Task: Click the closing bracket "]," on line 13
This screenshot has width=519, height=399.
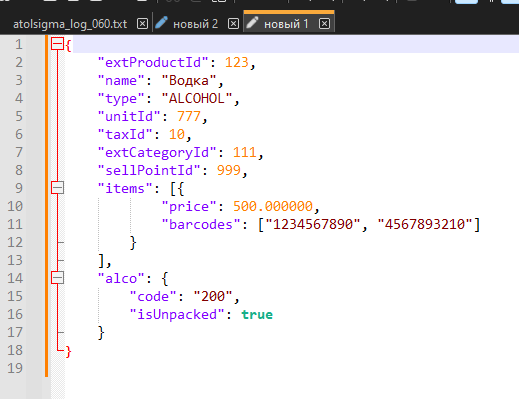Action: click(105, 261)
